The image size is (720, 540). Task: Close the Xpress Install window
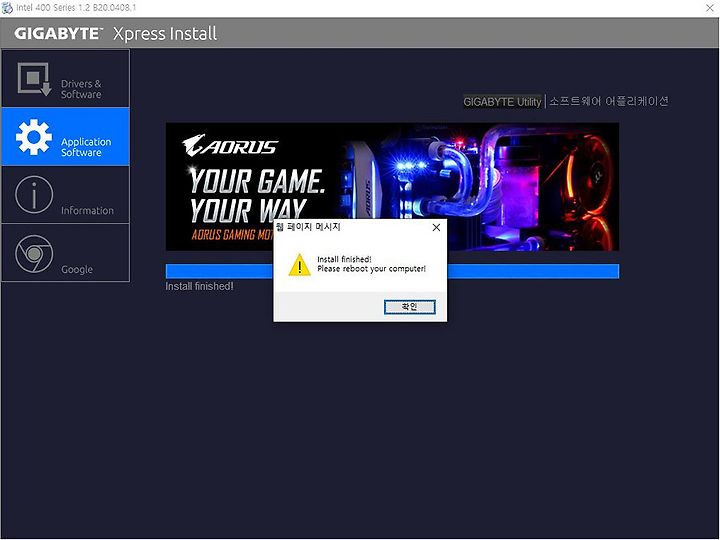710,8
